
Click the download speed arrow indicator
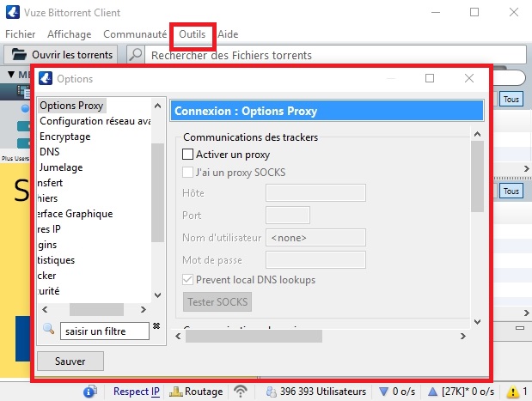point(383,392)
